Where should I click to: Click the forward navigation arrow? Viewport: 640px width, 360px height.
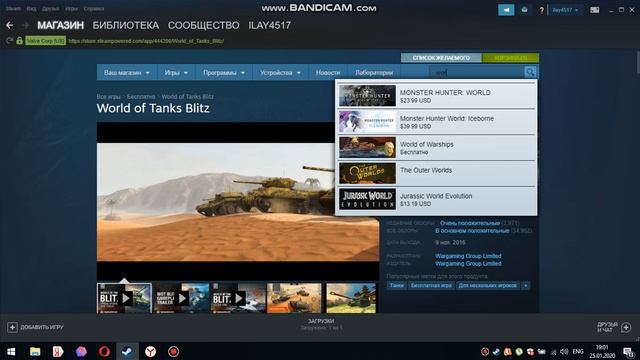(25, 25)
